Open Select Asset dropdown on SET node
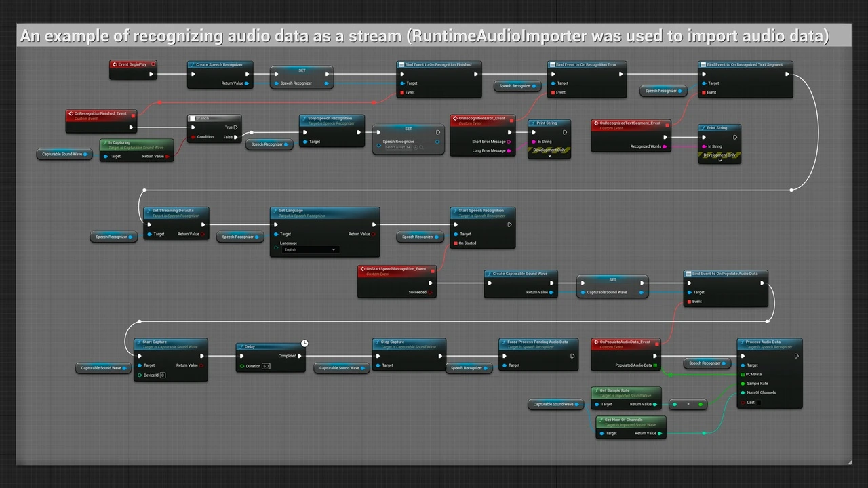The width and height of the screenshot is (868, 488). click(398, 147)
